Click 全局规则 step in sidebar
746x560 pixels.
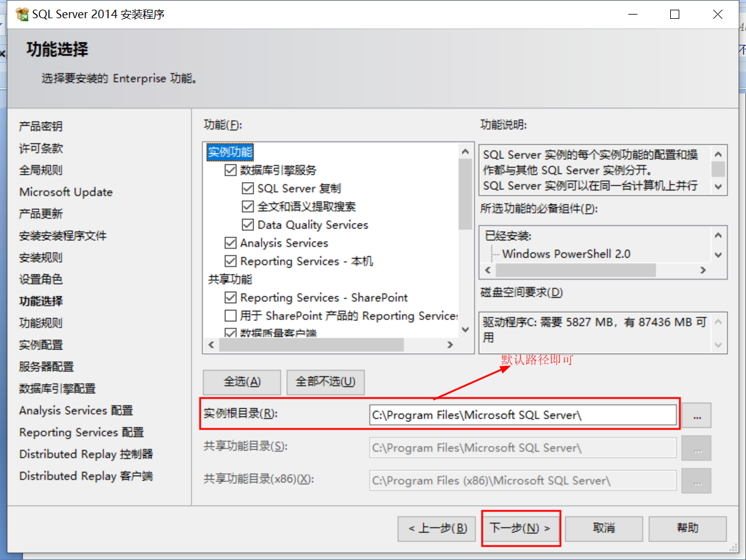tap(41, 170)
